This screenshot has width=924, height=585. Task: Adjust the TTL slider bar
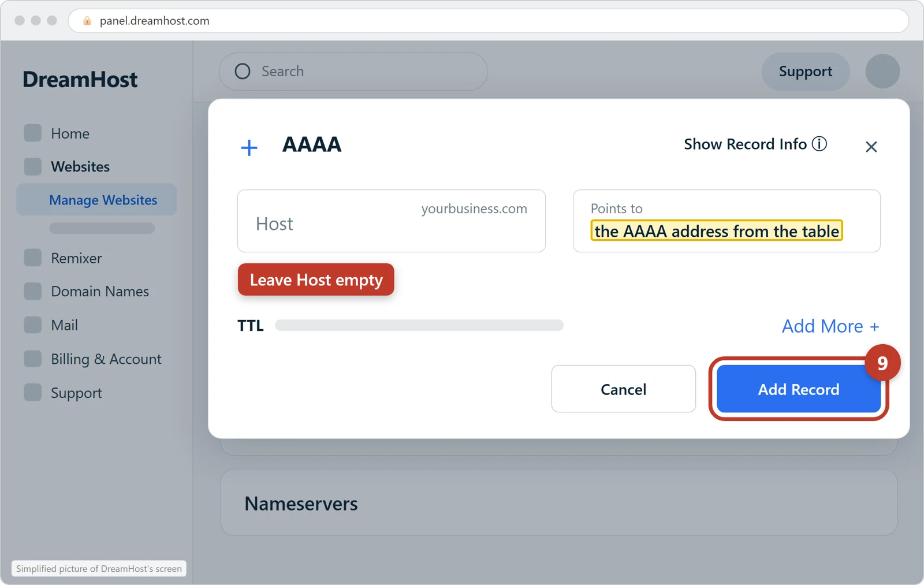coord(419,325)
